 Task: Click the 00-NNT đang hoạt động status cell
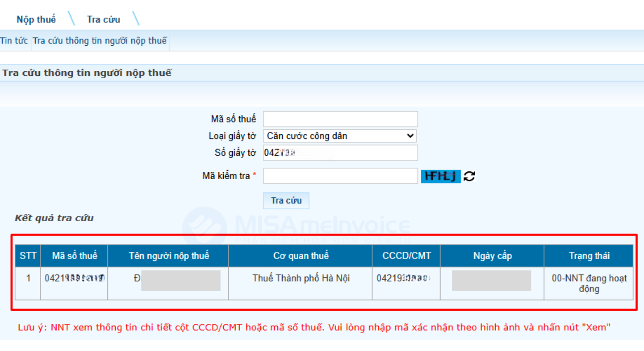click(589, 283)
